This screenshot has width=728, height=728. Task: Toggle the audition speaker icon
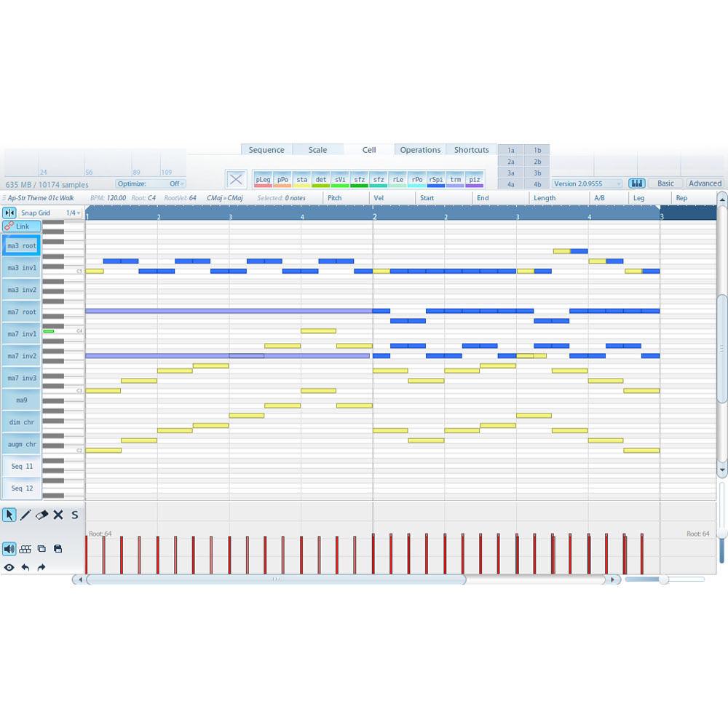click(9, 548)
